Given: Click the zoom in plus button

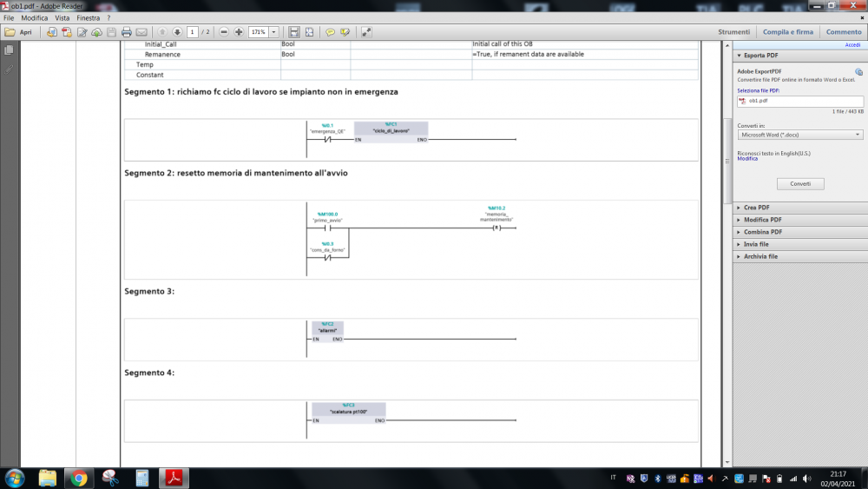Looking at the screenshot, I should point(239,32).
